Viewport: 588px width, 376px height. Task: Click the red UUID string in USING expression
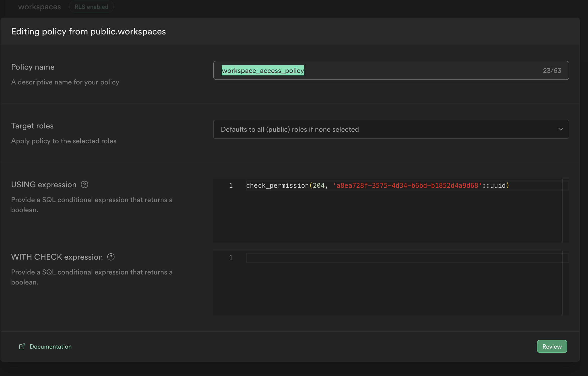coord(407,185)
